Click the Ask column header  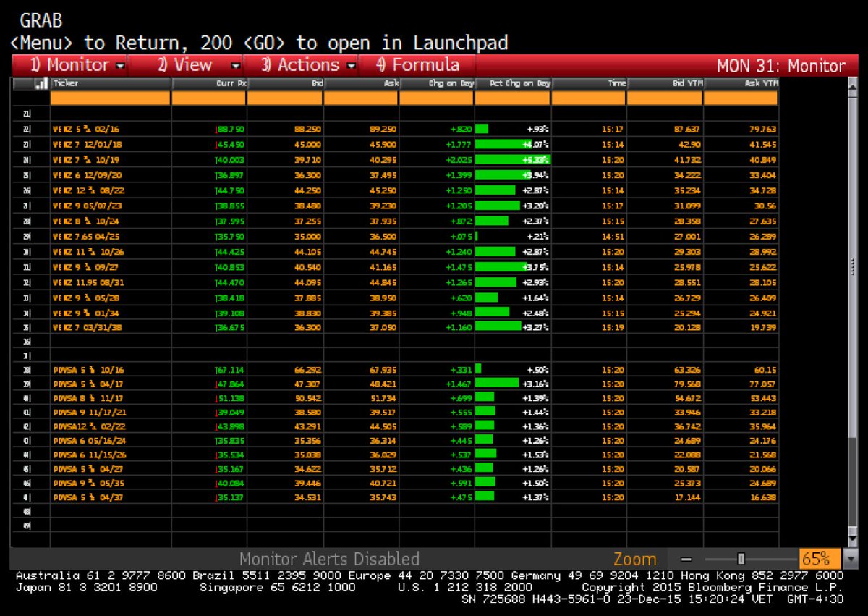(361, 83)
